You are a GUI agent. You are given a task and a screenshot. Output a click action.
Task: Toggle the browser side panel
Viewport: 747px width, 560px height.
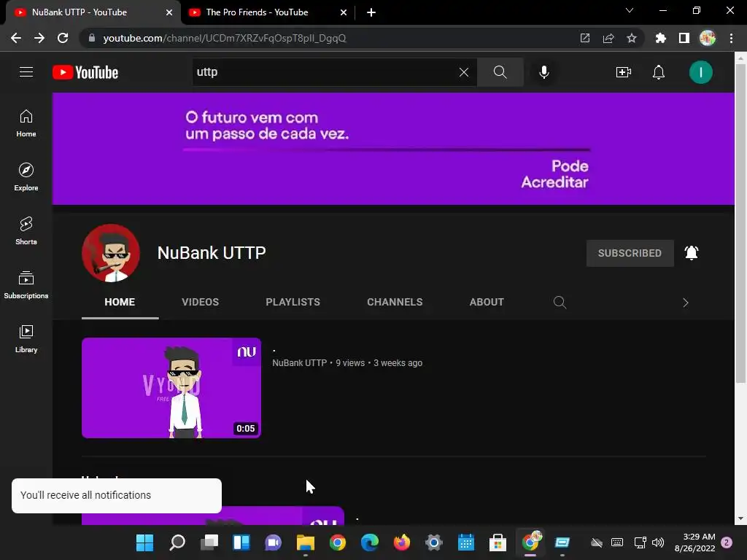(684, 38)
